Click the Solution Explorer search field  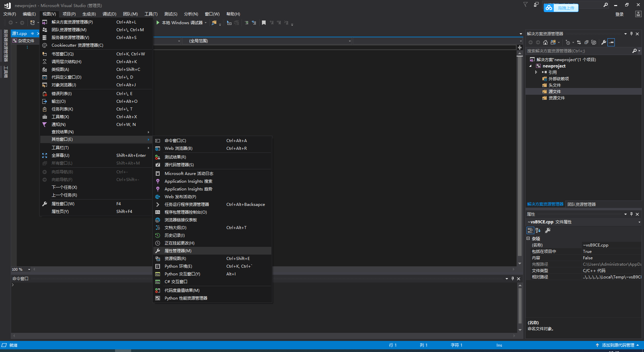point(579,51)
